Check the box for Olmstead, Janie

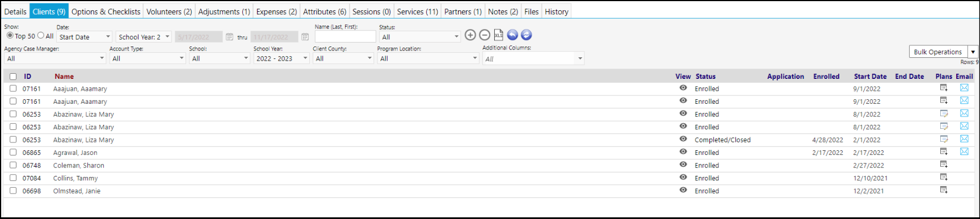[13, 191]
